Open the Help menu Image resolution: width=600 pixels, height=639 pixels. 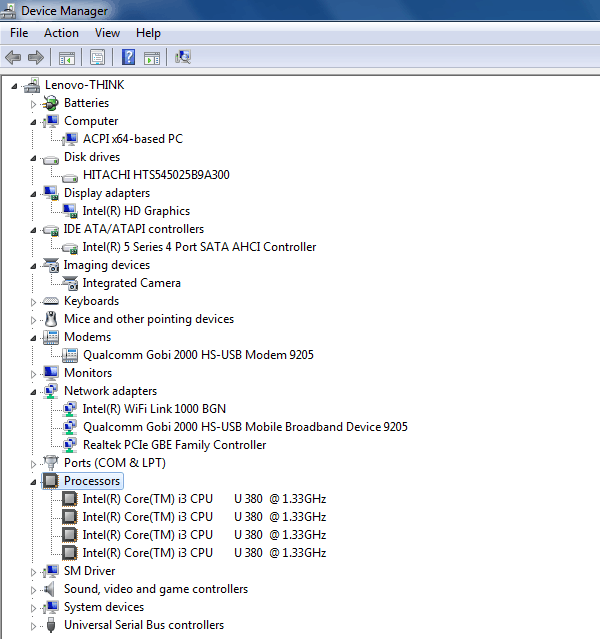[x=148, y=33]
